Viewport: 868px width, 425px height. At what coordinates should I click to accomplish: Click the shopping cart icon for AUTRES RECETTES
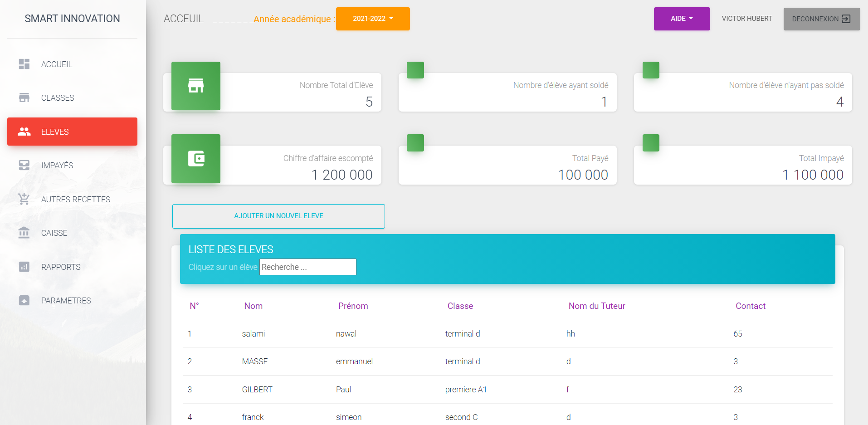(x=24, y=199)
